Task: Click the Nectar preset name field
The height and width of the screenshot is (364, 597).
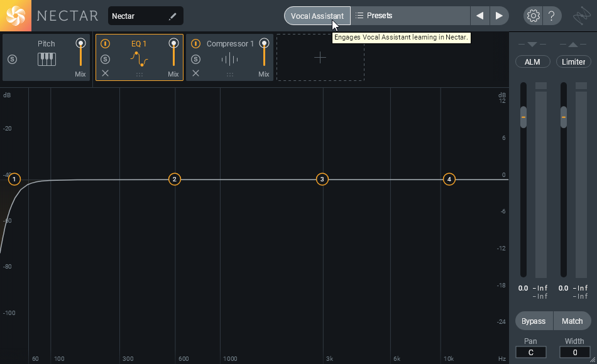Action: (145, 16)
